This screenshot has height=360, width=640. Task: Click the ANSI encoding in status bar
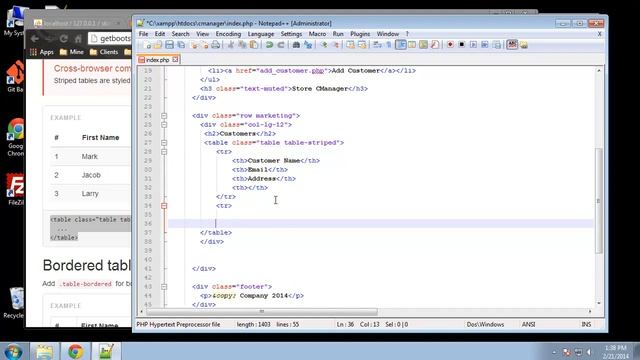point(528,324)
